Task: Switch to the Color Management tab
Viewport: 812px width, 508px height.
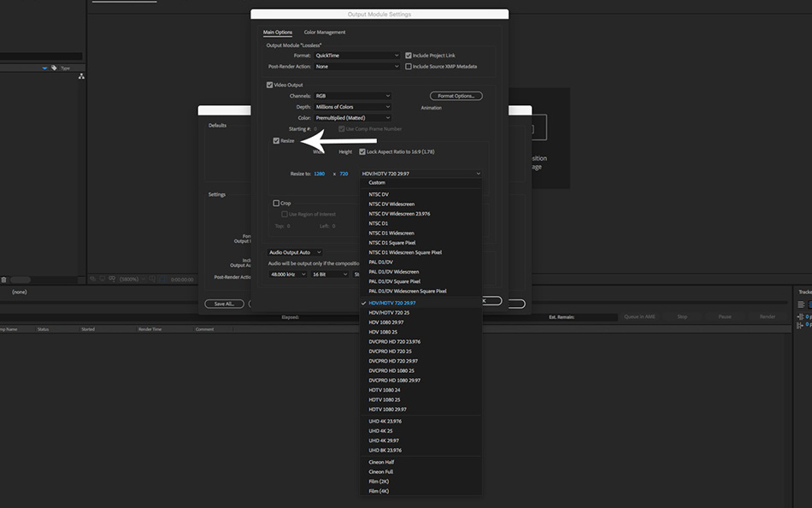Action: point(325,32)
